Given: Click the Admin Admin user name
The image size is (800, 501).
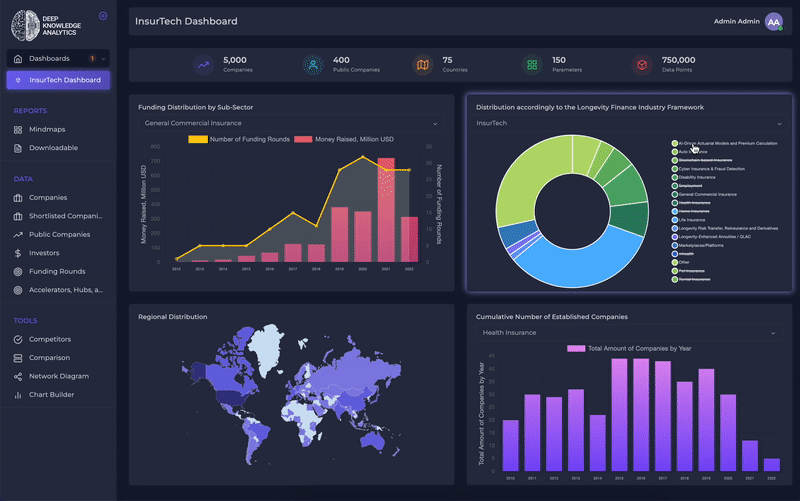Looking at the screenshot, I should point(736,21).
